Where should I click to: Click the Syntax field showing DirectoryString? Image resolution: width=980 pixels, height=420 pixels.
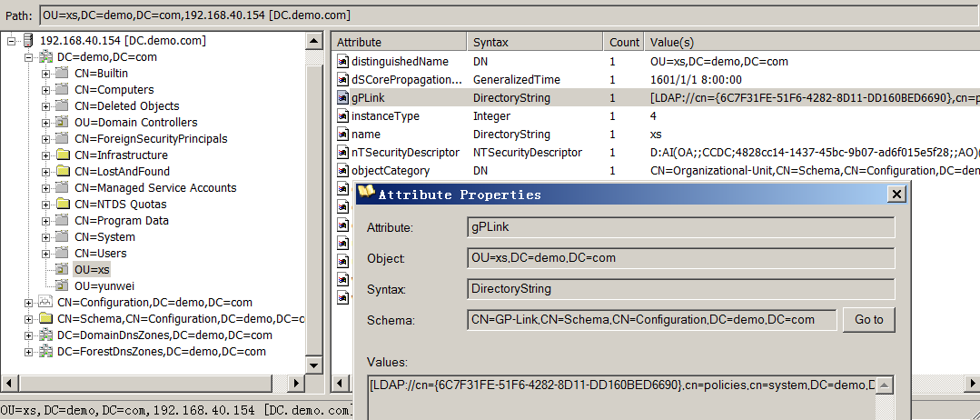pyautogui.click(x=681, y=288)
